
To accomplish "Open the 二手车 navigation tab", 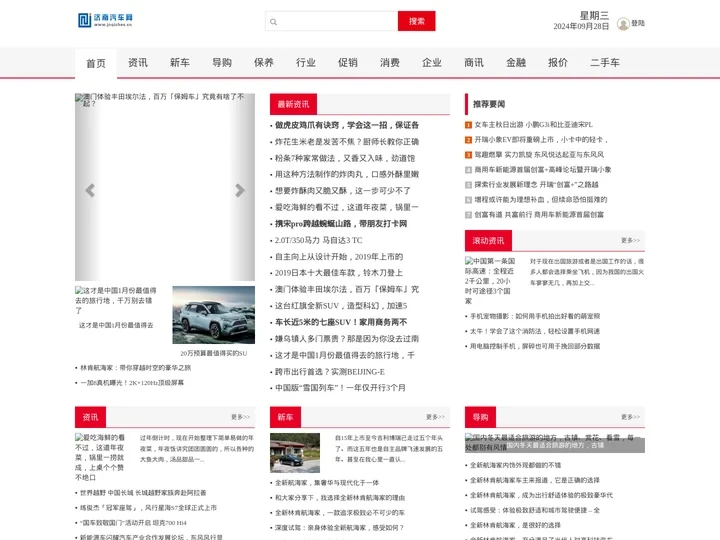I will click(605, 62).
